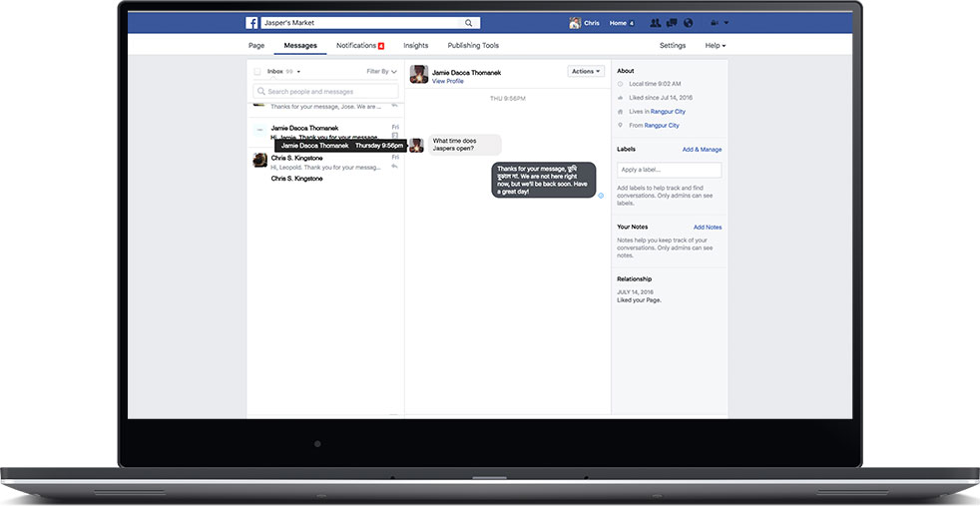This screenshot has height=506, width=980.
Task: Go to the Notifications tab
Action: click(359, 46)
